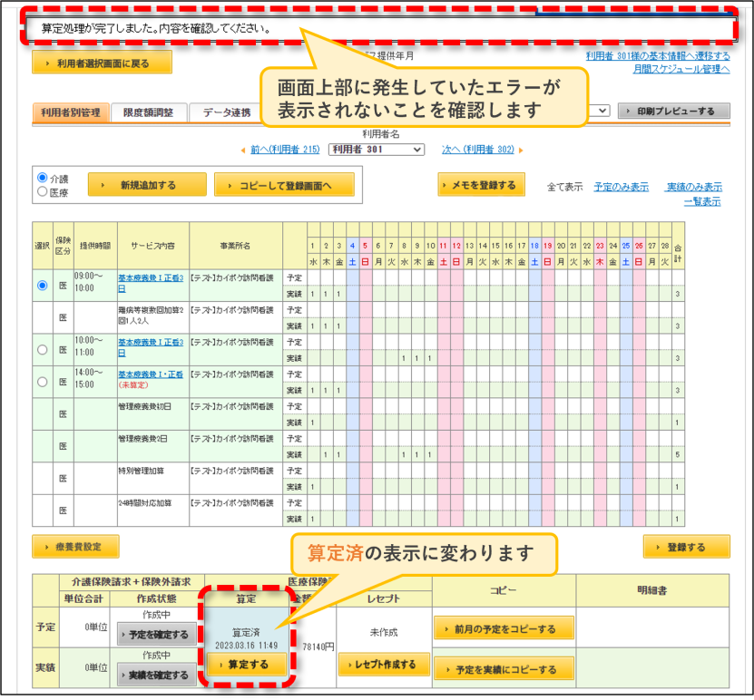The image size is (754, 700).
Task: Select the 医療 radio button
Action: pyautogui.click(x=43, y=191)
